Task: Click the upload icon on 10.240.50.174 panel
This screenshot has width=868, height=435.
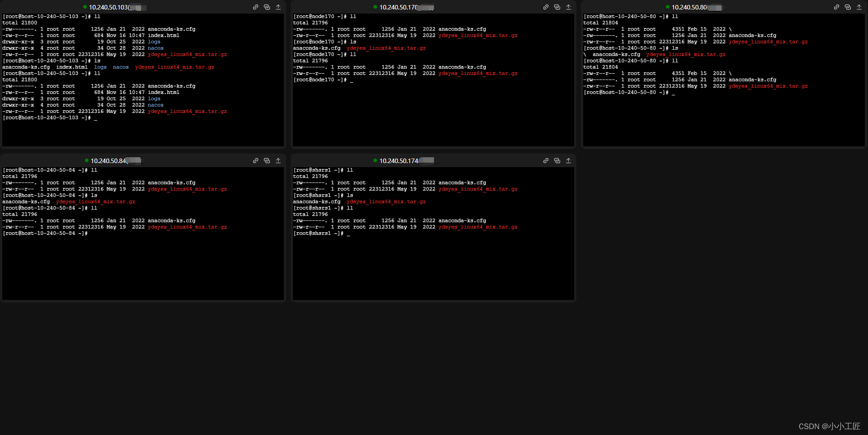Action: [x=568, y=161]
